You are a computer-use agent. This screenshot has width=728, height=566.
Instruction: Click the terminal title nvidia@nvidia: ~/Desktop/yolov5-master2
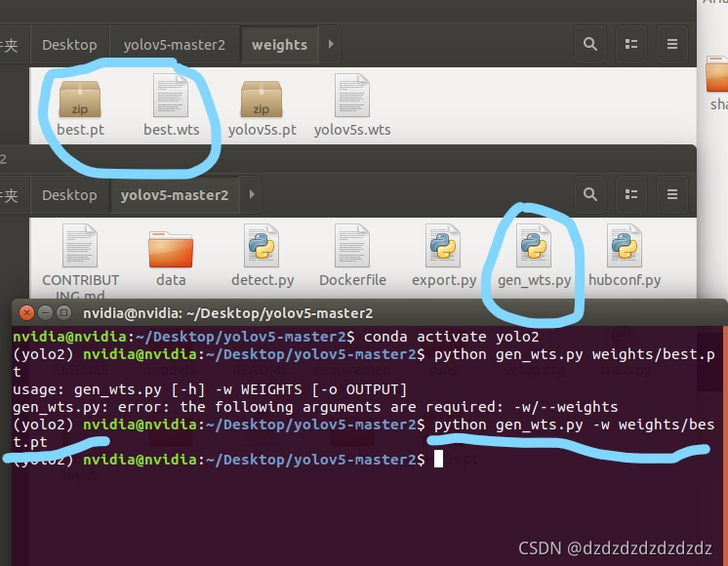pyautogui.click(x=227, y=313)
